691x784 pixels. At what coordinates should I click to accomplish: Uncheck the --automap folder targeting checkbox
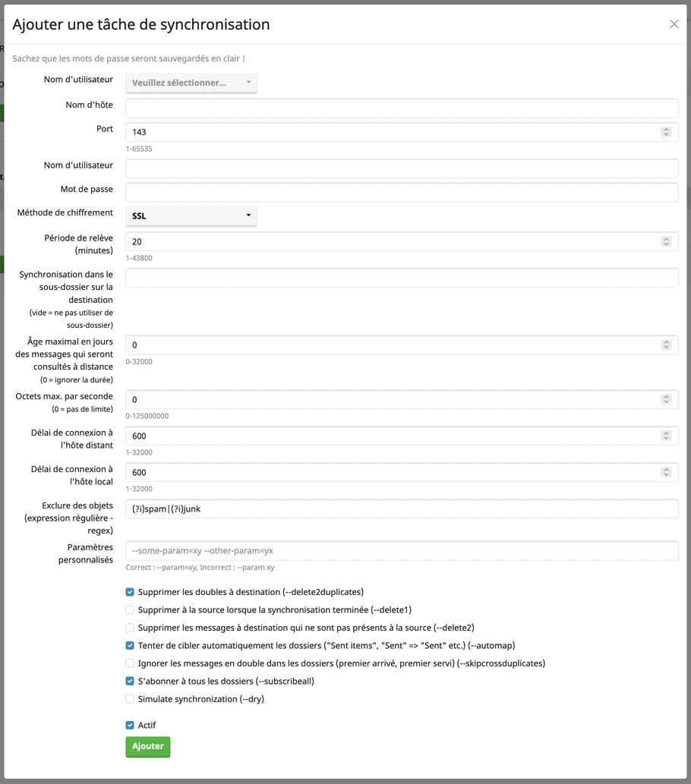tap(130, 646)
